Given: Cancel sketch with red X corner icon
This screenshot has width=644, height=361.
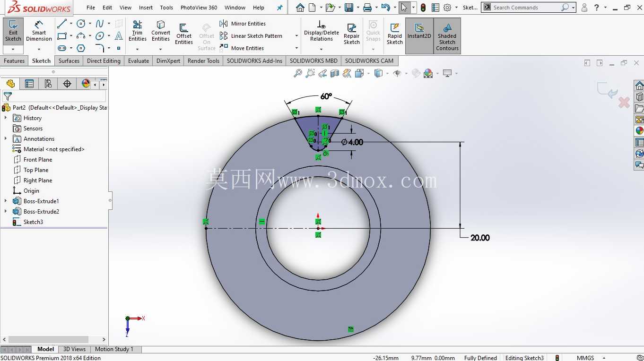Looking at the screenshot, I should tap(624, 102).
